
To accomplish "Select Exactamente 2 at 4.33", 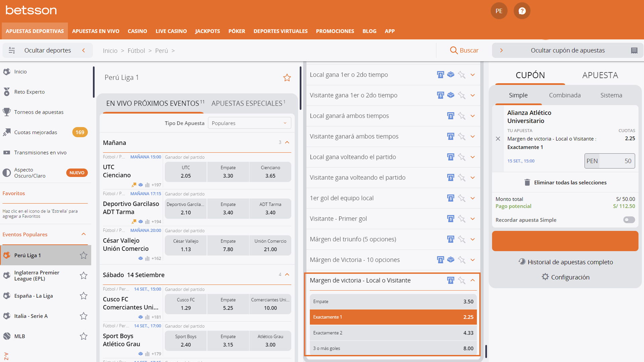I will [393, 333].
